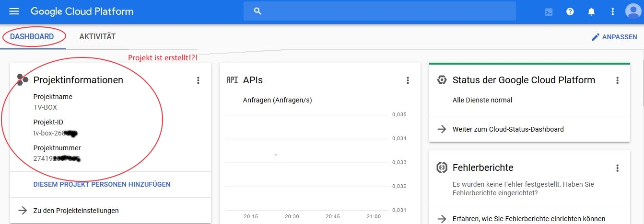Open Weiter zum Cloud-Status-Dashboard link
Viewport: 644px width, 224px height.
pos(508,129)
